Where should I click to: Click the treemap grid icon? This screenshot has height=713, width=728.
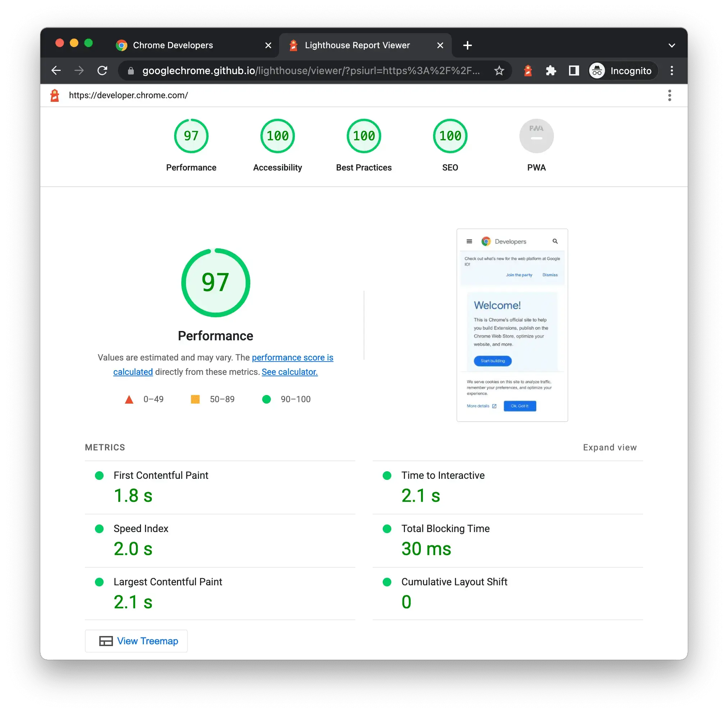pos(106,641)
